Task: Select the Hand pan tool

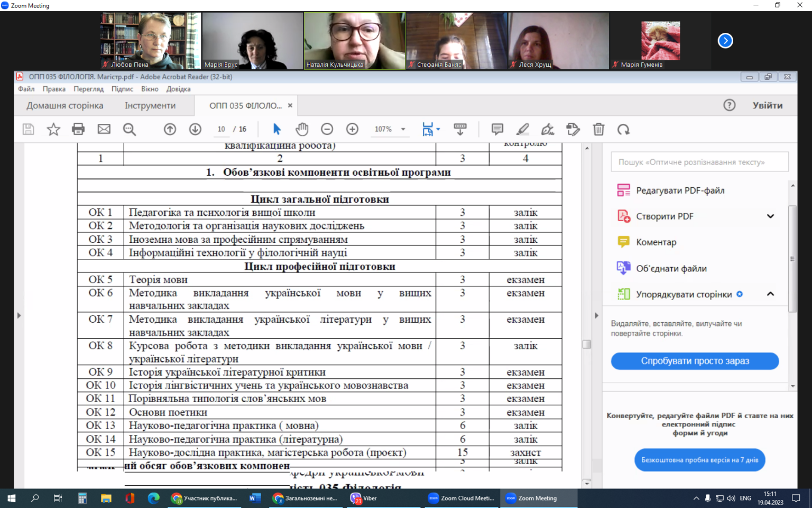Action: coord(302,129)
